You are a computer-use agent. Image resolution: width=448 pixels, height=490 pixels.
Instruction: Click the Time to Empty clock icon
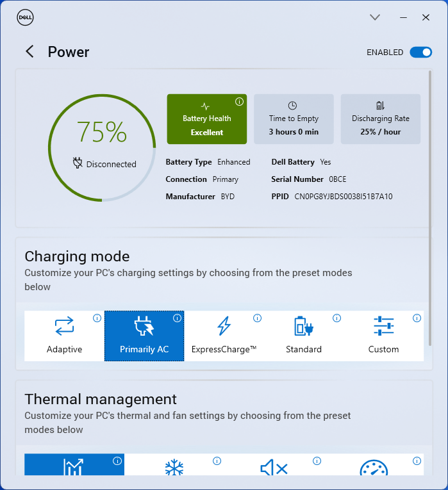[x=292, y=106]
